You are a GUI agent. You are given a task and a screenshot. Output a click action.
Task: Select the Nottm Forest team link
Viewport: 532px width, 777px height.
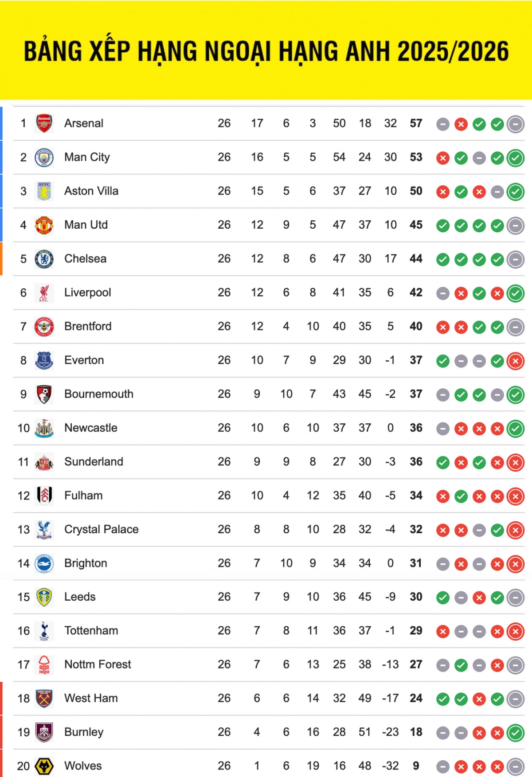98,664
